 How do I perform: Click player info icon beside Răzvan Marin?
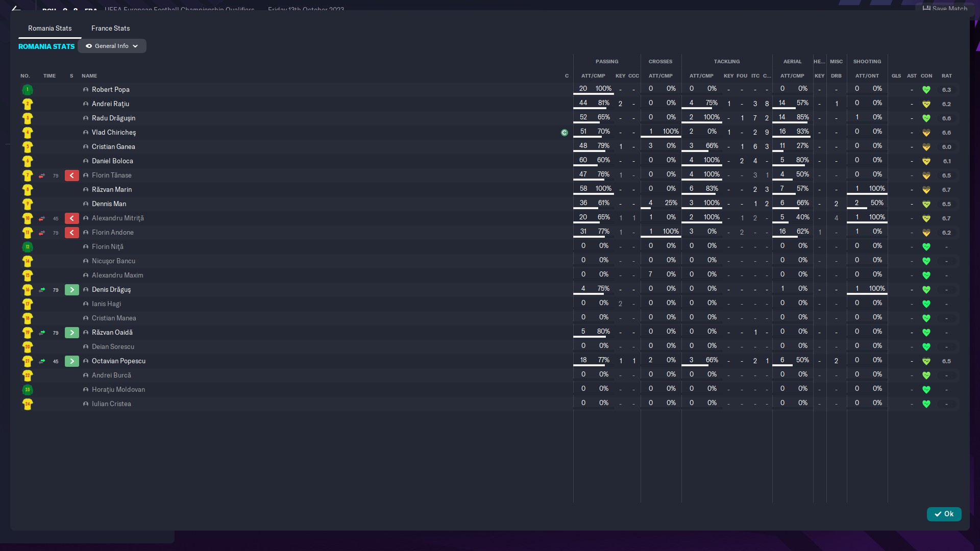click(86, 190)
